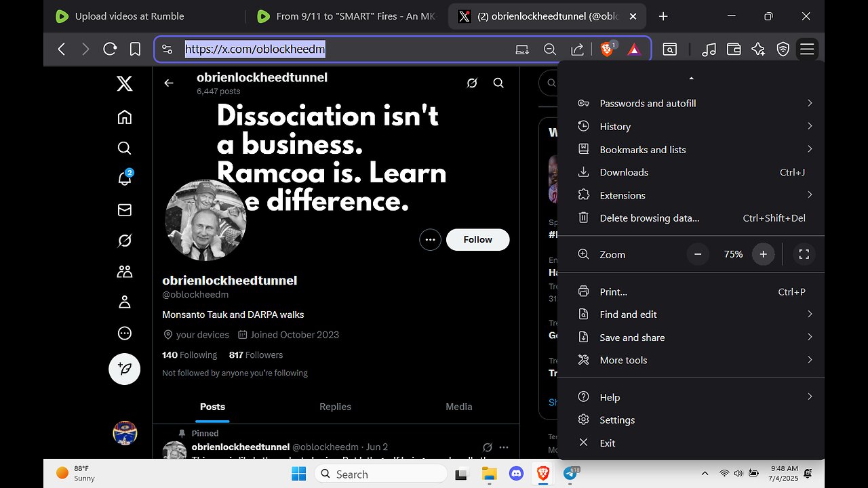Click site settings icon in address bar
The image size is (868, 488).
tap(167, 49)
